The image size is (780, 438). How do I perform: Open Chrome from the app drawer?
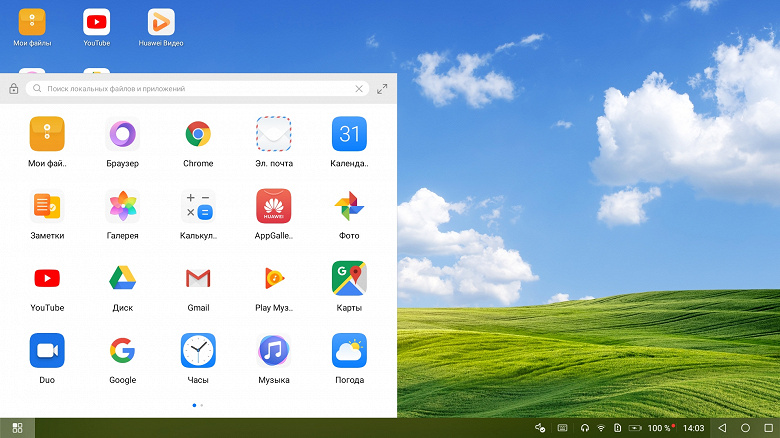[x=198, y=134]
